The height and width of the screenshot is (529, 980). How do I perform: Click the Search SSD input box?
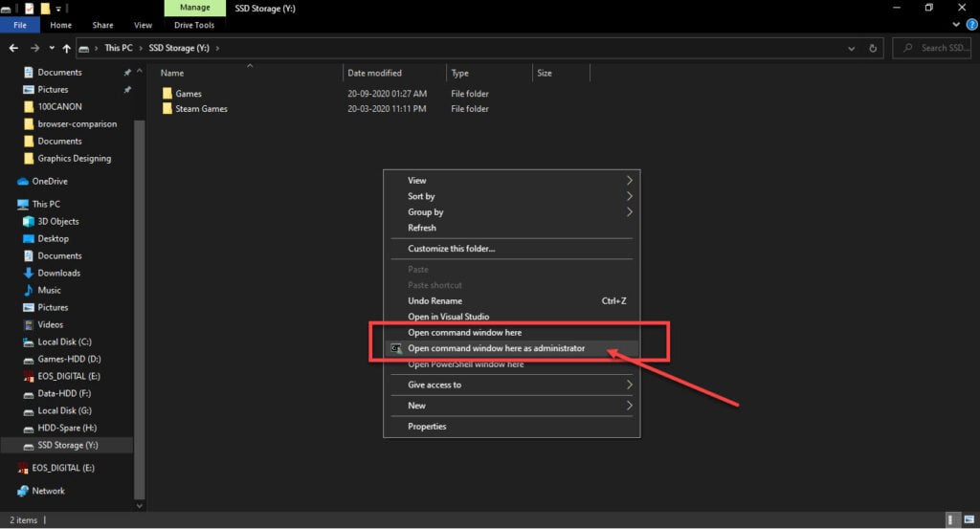pyautogui.click(x=932, y=48)
